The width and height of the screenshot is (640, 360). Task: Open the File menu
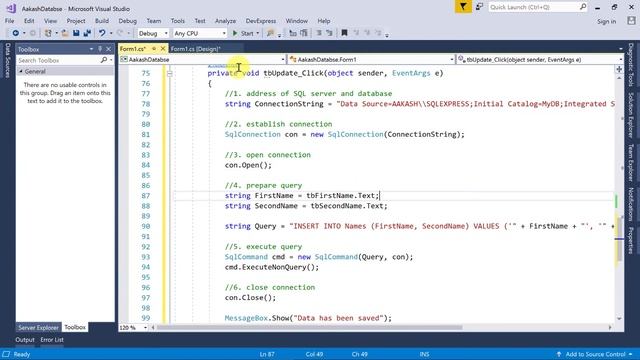point(9,21)
